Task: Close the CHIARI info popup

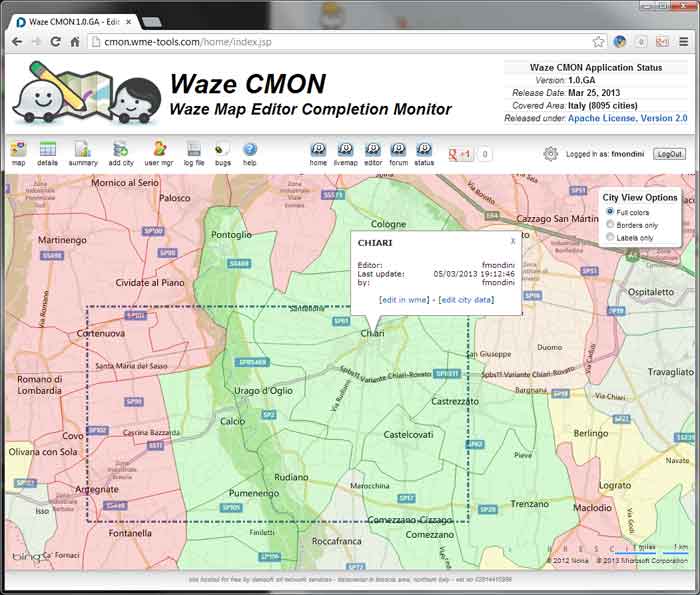Action: [x=513, y=241]
